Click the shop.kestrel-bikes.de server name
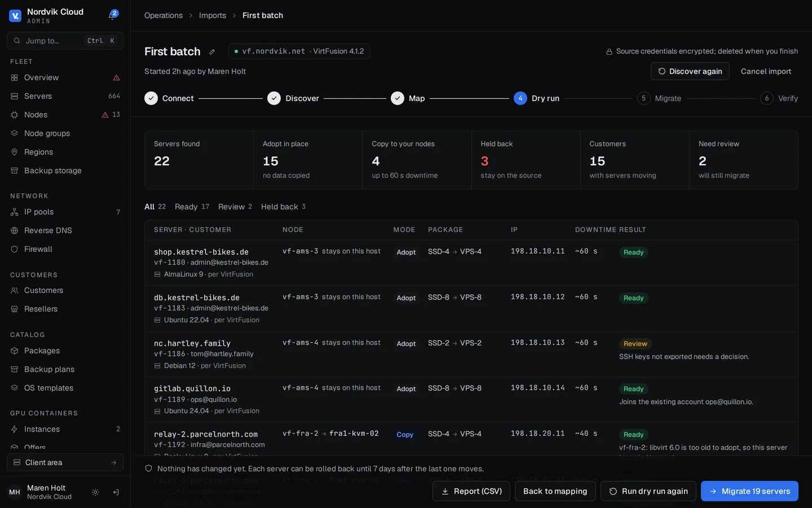 [201, 252]
